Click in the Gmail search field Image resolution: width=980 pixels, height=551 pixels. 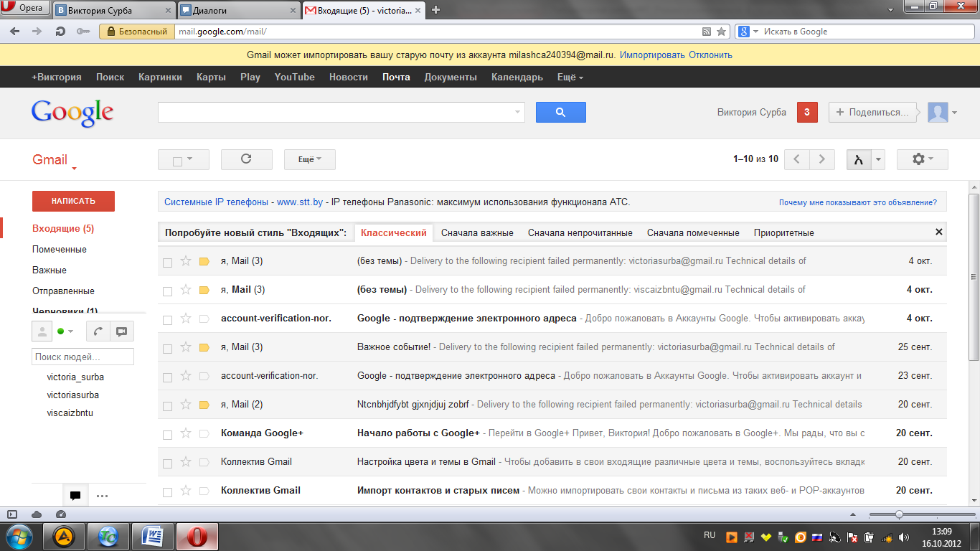tap(335, 113)
